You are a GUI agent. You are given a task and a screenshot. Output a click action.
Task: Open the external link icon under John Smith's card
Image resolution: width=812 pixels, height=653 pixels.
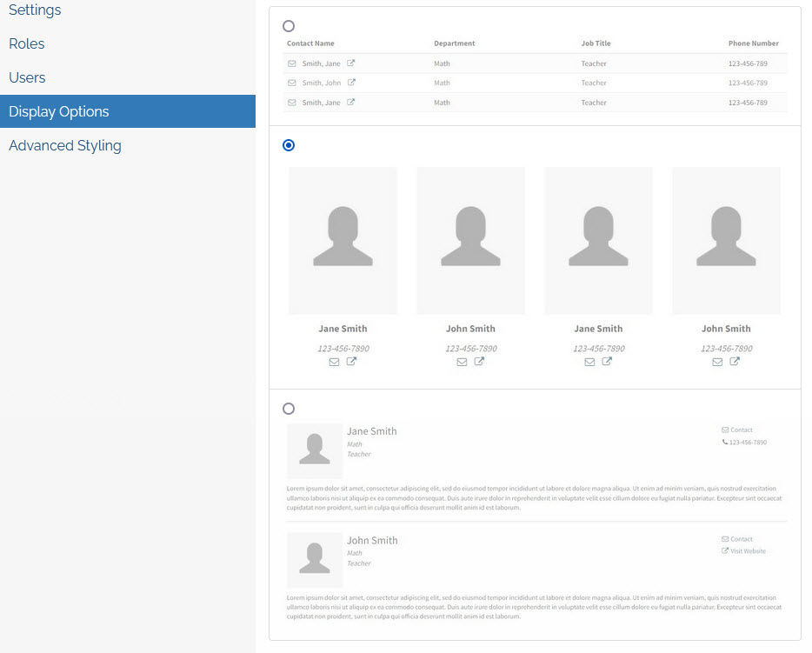click(x=479, y=362)
